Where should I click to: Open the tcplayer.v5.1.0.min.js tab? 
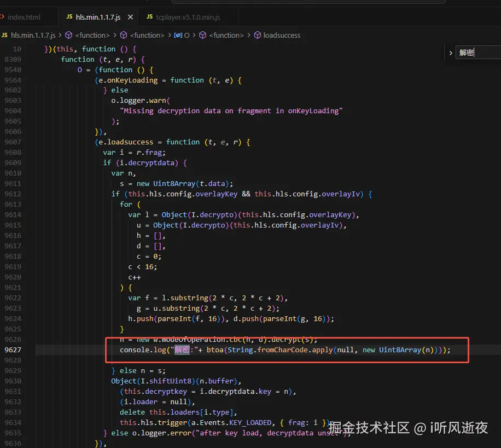point(188,18)
